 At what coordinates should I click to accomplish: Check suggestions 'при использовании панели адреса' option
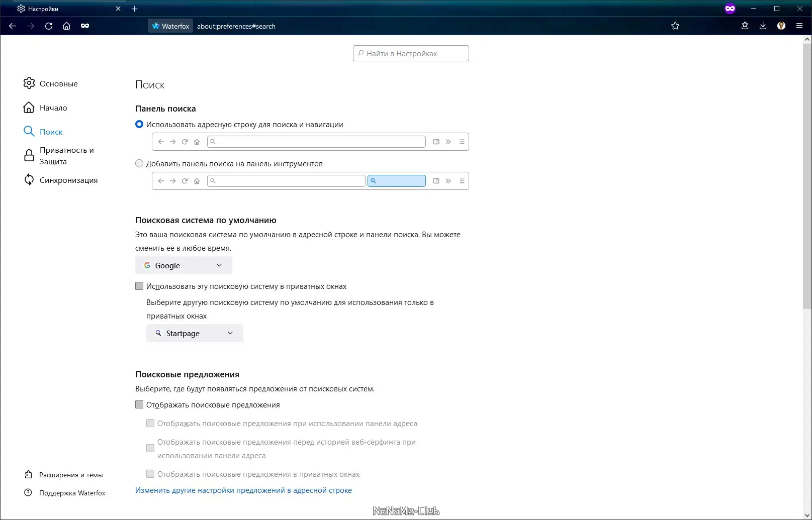click(x=150, y=423)
